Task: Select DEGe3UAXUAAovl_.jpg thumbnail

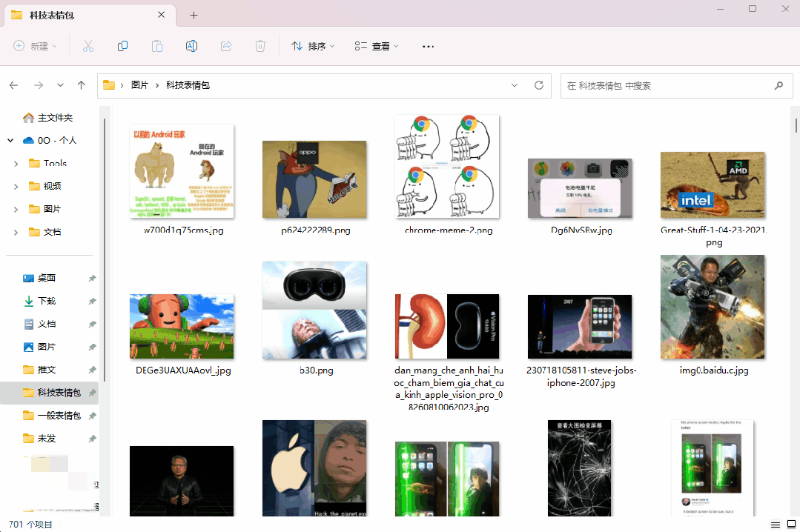Action: coord(182,327)
